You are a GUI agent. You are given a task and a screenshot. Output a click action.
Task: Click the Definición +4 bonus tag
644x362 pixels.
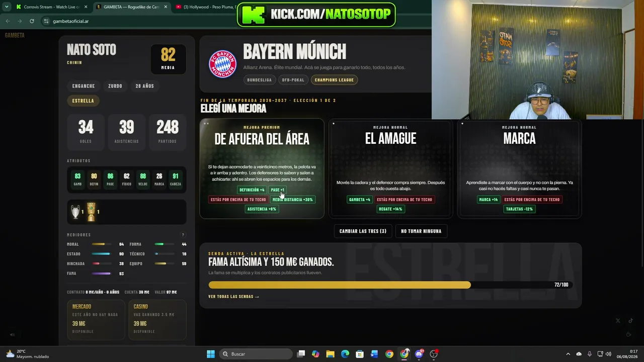tap(252, 190)
